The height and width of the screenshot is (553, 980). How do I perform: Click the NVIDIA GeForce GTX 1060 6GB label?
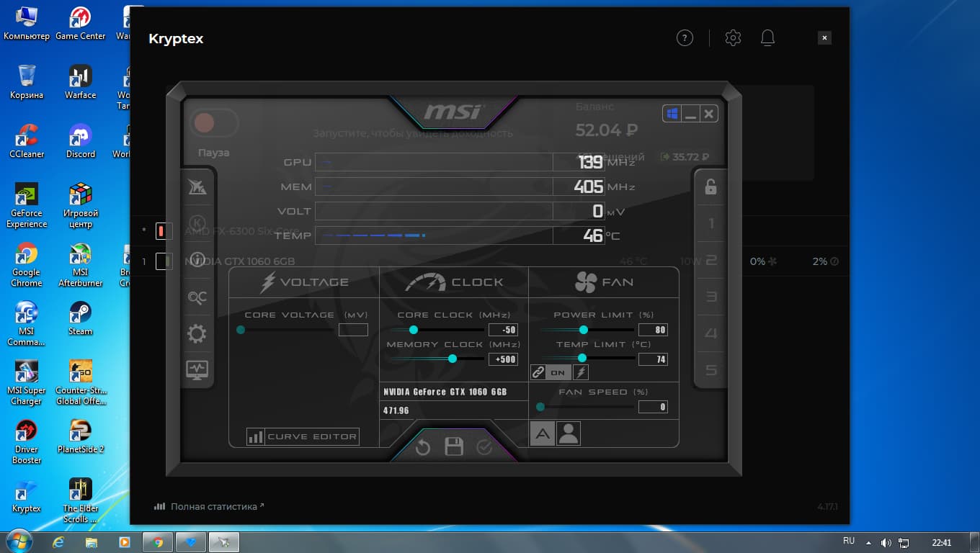tap(445, 392)
